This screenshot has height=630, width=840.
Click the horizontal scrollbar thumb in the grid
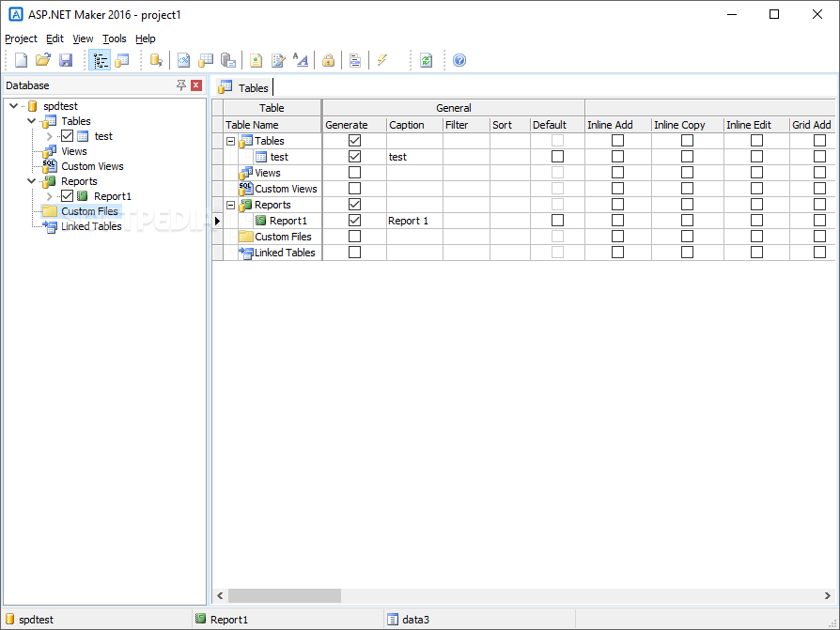tap(285, 595)
